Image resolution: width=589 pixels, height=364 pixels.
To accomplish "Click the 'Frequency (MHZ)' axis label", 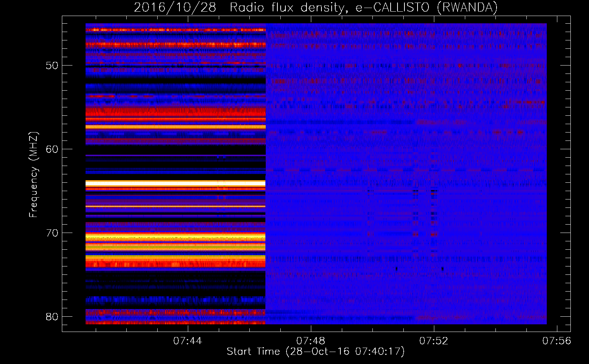I will coord(33,175).
